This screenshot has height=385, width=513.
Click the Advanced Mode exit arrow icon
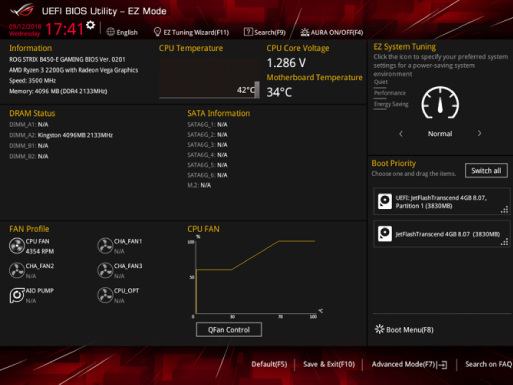442,365
